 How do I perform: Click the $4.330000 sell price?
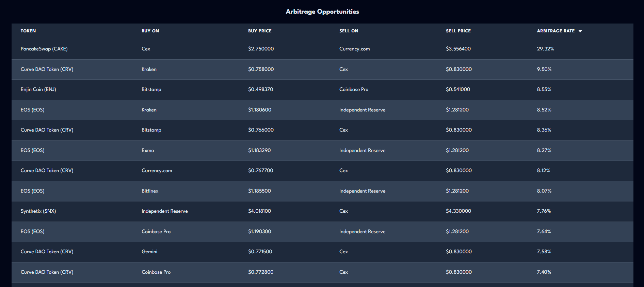(x=458, y=211)
